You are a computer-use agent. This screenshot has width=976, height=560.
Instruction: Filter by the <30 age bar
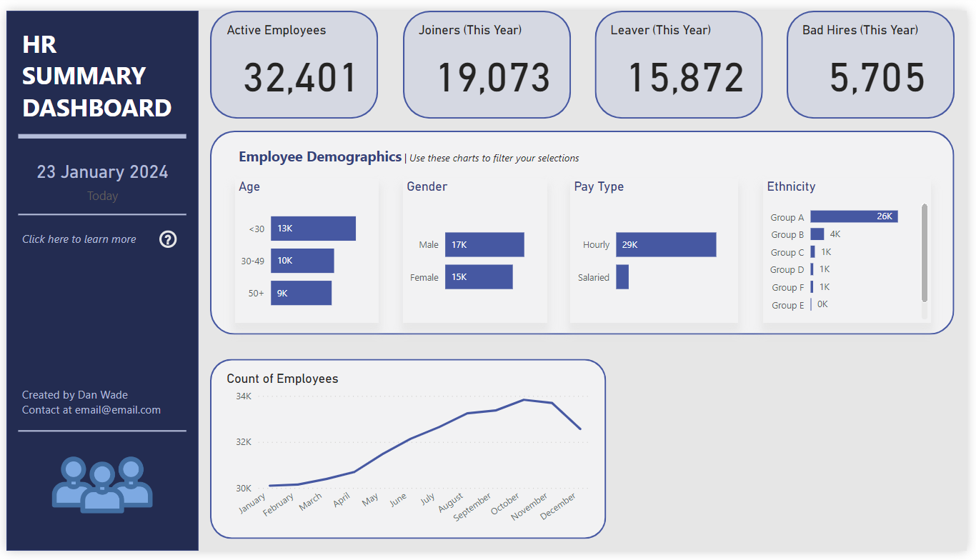coord(313,229)
